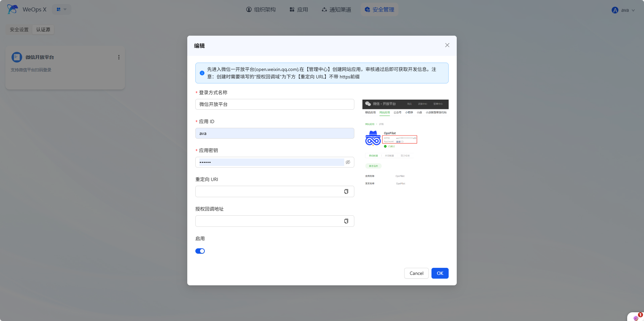The image size is (644, 321).
Task: Switch to the 安全设置 tab
Action: click(19, 30)
